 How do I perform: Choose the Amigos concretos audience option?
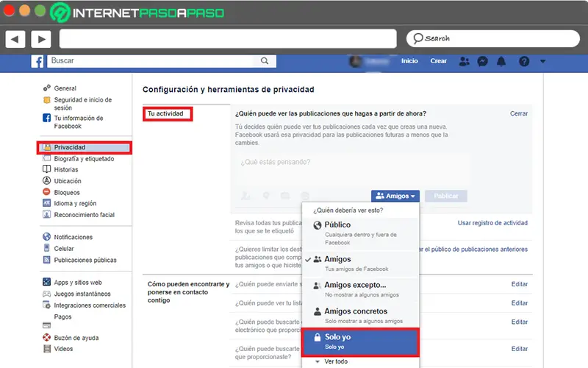(360, 316)
